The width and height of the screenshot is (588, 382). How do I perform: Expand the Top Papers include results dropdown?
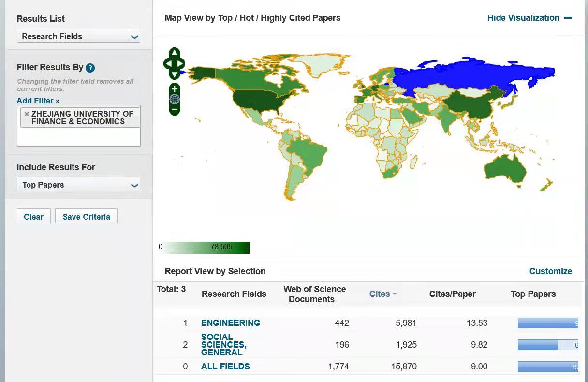point(134,185)
